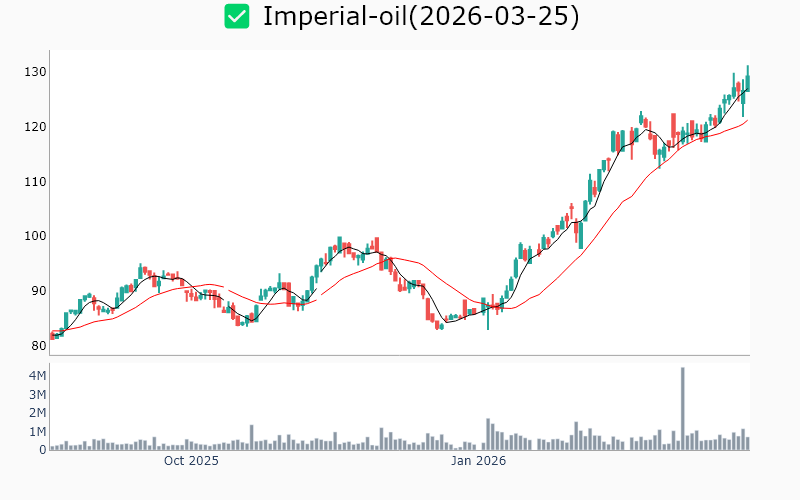Click the right end of the black moving average line
This screenshot has height=500, width=800.
click(747, 90)
